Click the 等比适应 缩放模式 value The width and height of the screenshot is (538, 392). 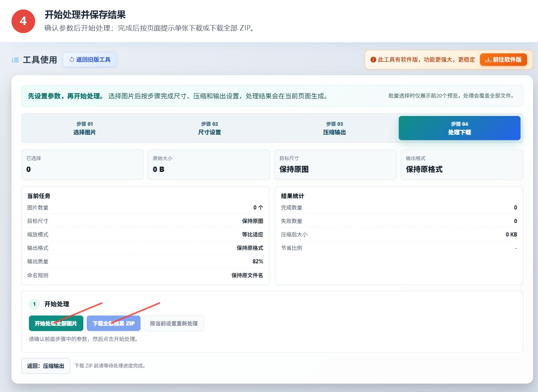click(x=253, y=234)
